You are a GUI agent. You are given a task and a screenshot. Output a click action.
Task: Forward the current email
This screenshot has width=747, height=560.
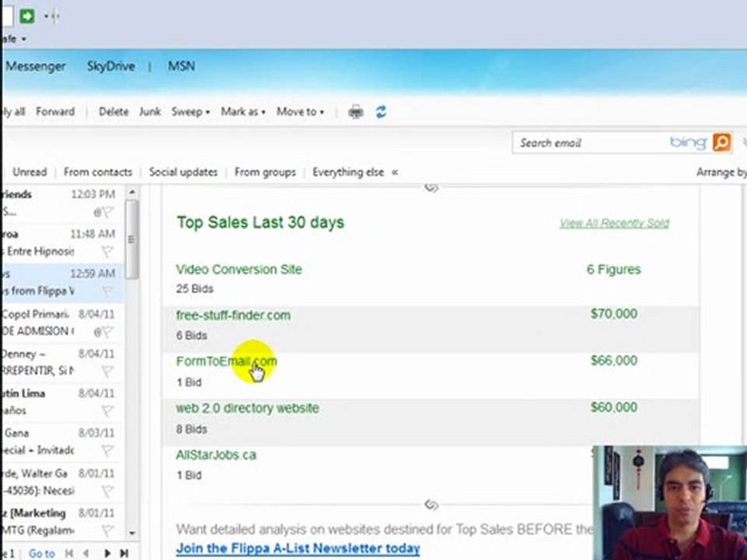pyautogui.click(x=55, y=112)
